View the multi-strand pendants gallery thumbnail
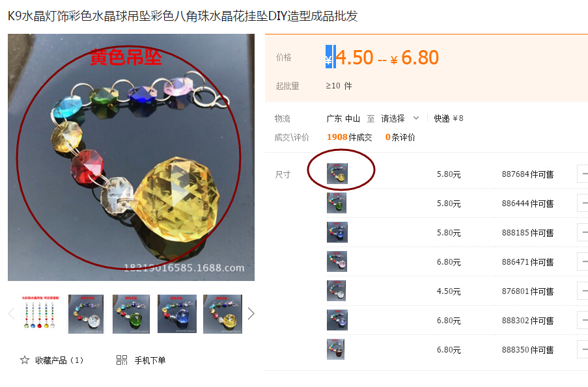 [x=40, y=314]
